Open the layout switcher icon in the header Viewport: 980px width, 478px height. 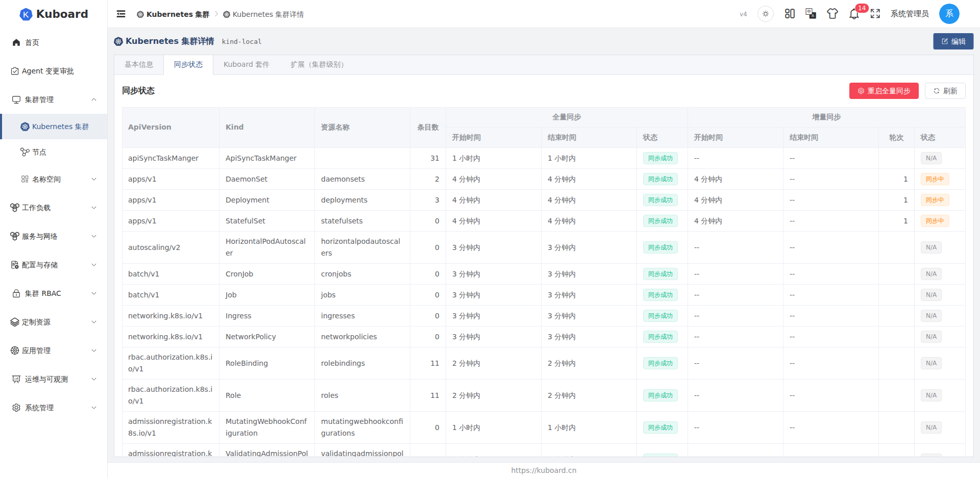790,14
